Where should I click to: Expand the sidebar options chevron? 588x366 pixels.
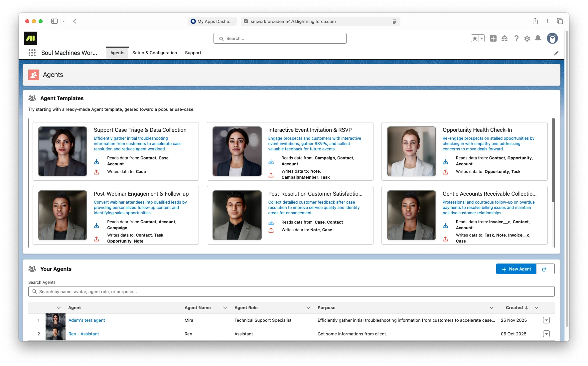click(x=64, y=21)
